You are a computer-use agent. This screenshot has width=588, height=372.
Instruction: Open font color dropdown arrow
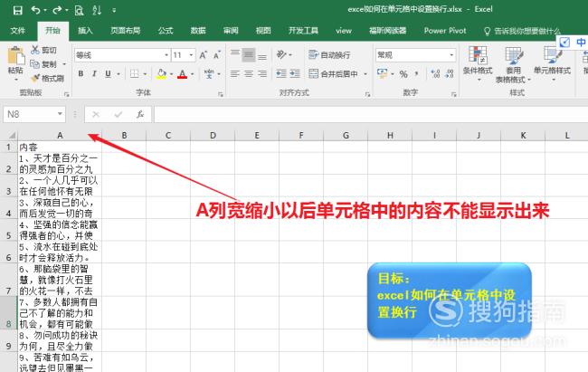point(193,74)
